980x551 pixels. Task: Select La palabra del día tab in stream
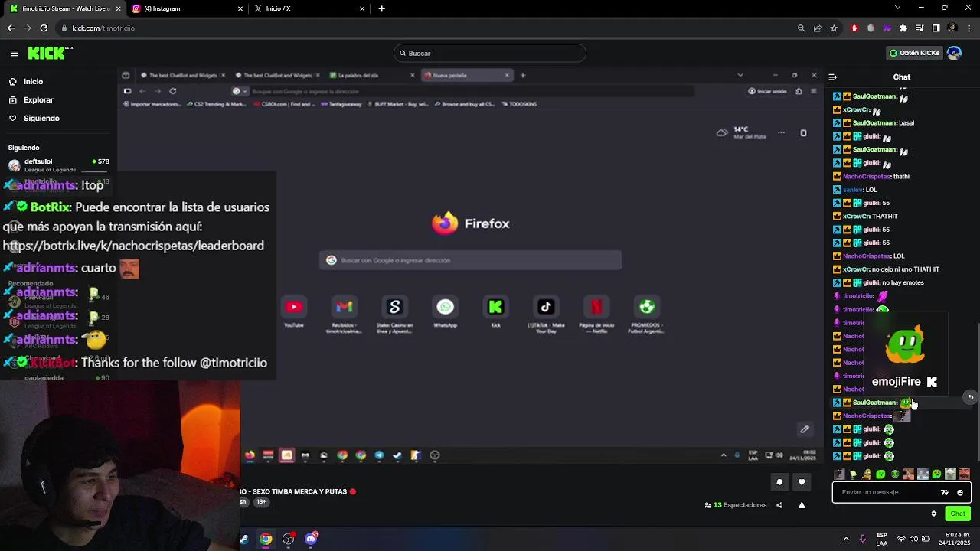tap(371, 75)
